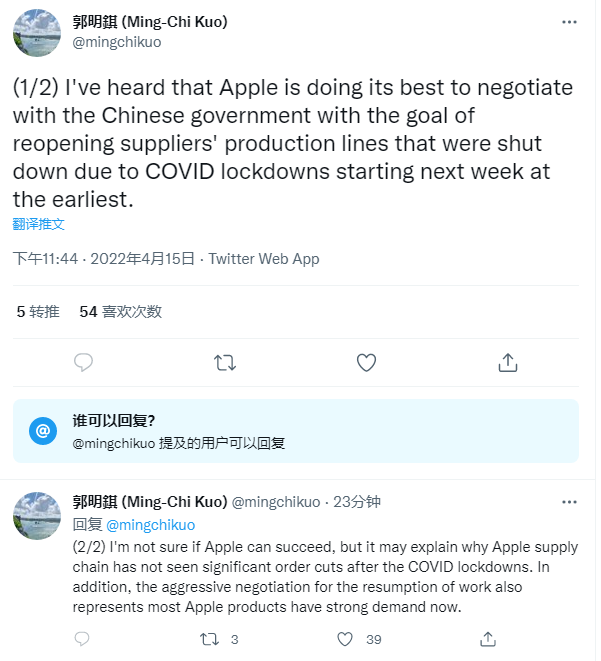This screenshot has height=661, width=601.
Task: Retweet the main tweet about Apple negotiations
Action: tap(226, 362)
